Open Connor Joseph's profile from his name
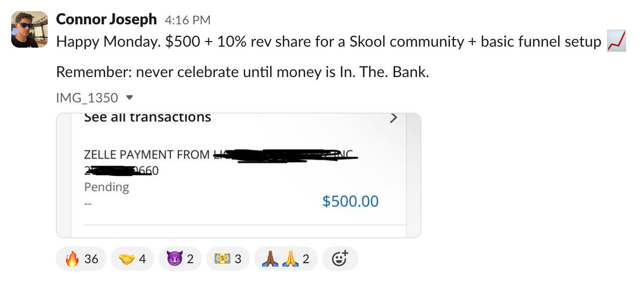 (106, 19)
